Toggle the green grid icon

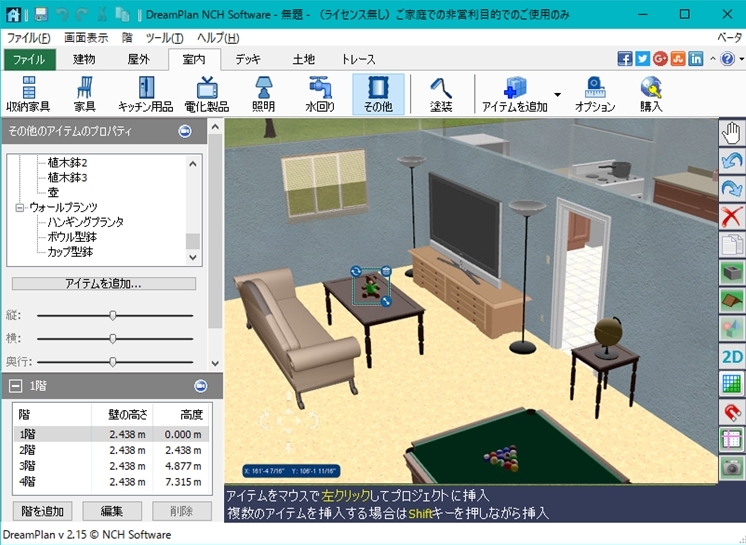coord(732,384)
